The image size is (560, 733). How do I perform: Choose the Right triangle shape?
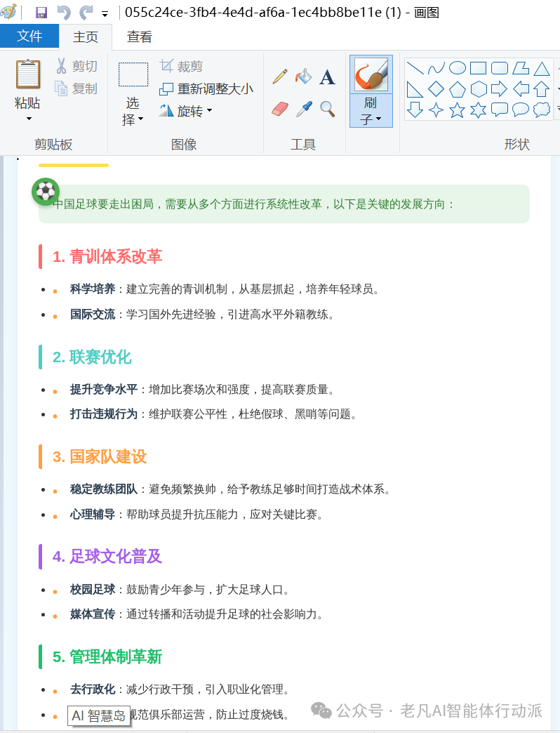pyautogui.click(x=415, y=89)
